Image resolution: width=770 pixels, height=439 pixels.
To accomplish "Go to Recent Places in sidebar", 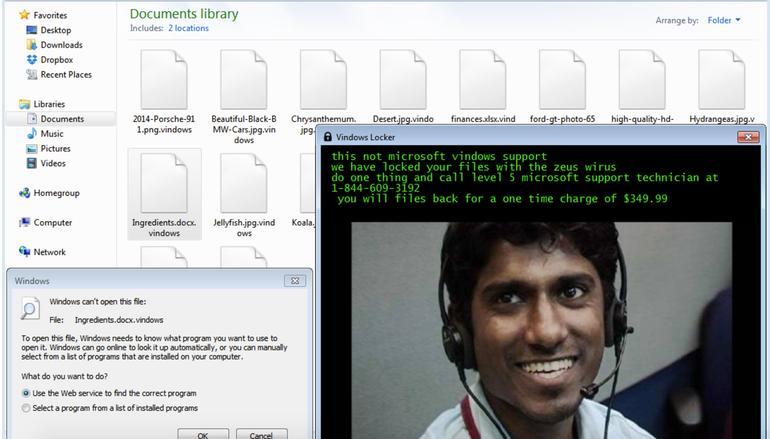I will (65, 75).
